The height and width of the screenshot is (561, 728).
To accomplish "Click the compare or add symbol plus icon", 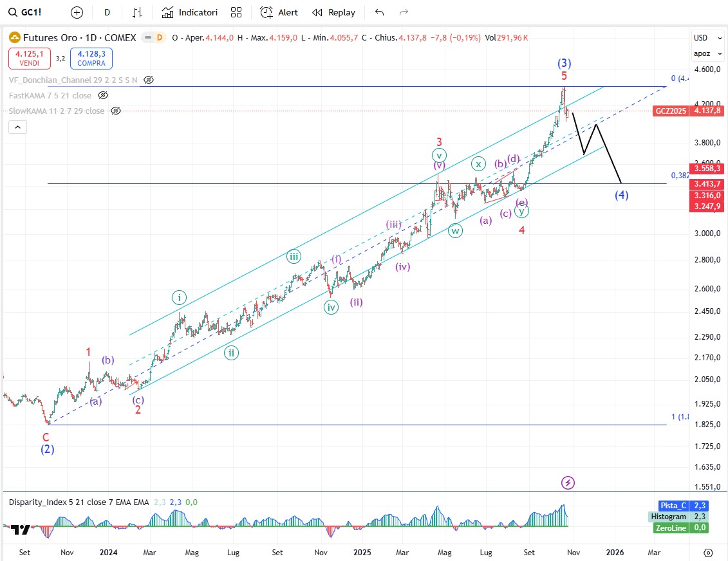I will coord(77,12).
